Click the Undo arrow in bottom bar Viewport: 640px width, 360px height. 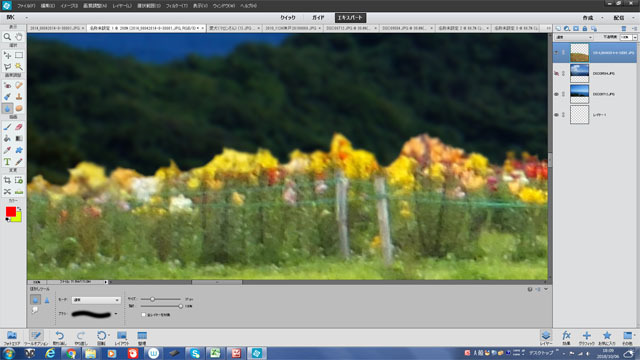pos(60,338)
